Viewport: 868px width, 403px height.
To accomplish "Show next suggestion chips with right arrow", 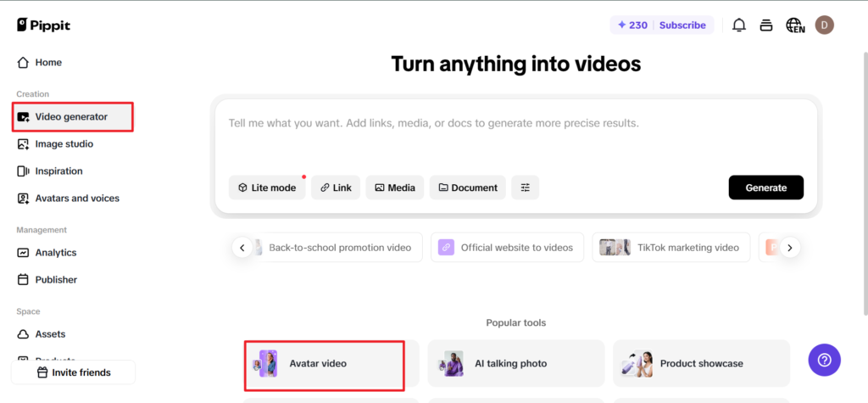I will pos(790,247).
